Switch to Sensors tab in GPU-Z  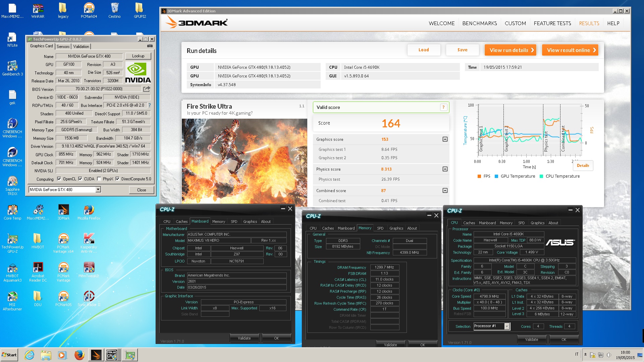coord(63,47)
